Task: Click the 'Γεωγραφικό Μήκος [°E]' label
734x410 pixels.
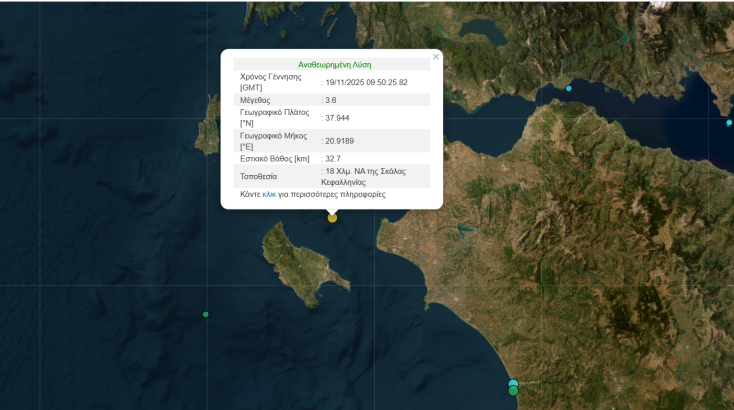Action: (273, 141)
